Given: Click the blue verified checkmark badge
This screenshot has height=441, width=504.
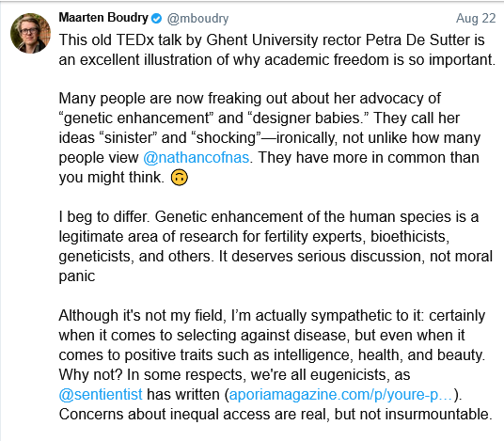Looking at the screenshot, I should point(156,19).
